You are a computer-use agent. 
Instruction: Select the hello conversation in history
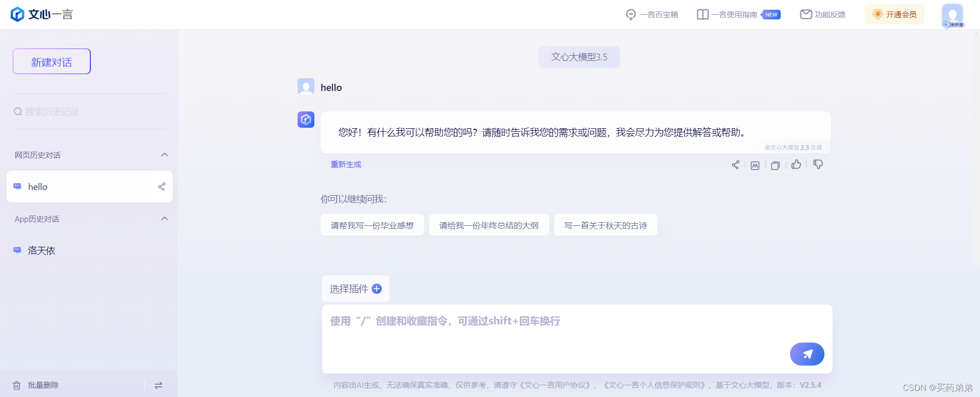[89, 186]
